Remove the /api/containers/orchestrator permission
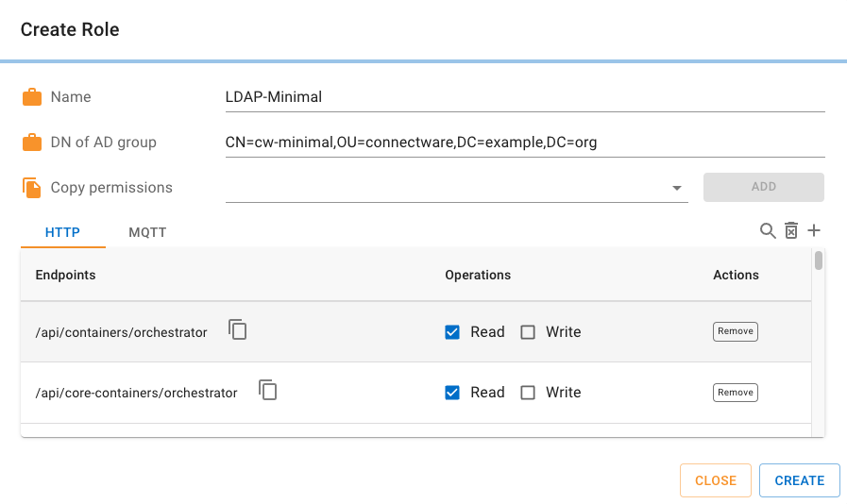847x504 pixels. click(x=735, y=331)
